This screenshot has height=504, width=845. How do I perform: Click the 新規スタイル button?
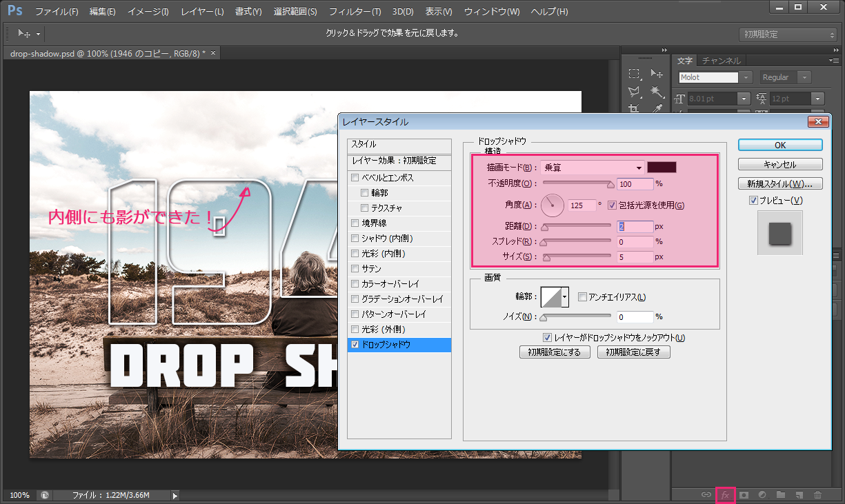pyautogui.click(x=779, y=184)
